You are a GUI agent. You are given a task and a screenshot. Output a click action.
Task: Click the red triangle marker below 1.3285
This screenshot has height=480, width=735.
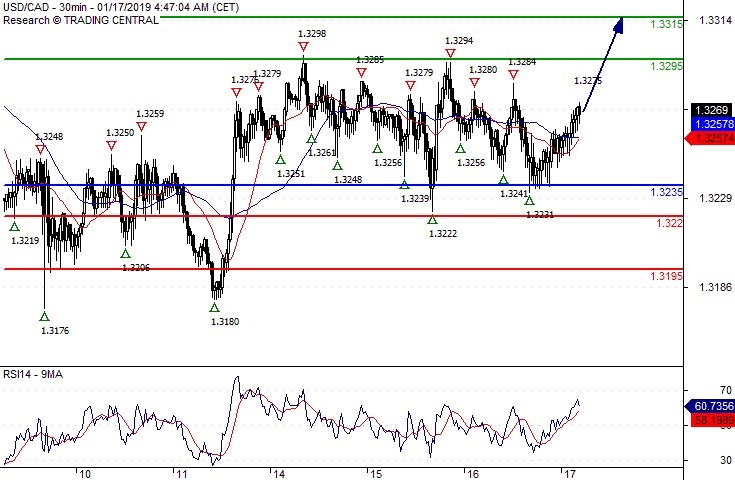361,72
